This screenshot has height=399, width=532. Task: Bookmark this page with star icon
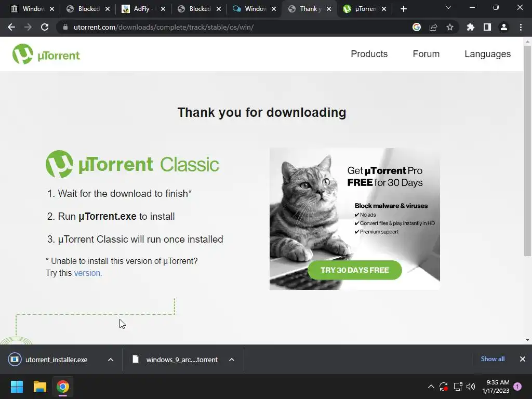click(450, 27)
